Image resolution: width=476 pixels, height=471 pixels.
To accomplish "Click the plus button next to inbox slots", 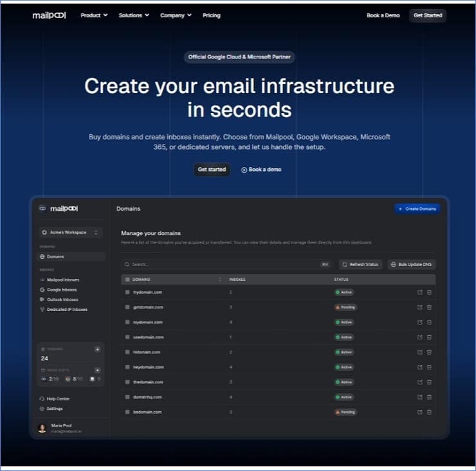I will (97, 370).
